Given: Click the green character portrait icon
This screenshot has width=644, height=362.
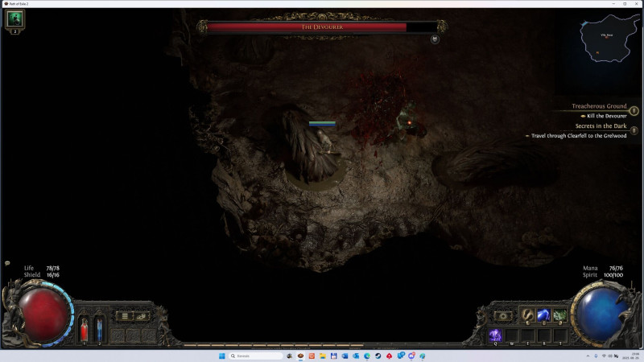Looking at the screenshot, I should coord(14,19).
